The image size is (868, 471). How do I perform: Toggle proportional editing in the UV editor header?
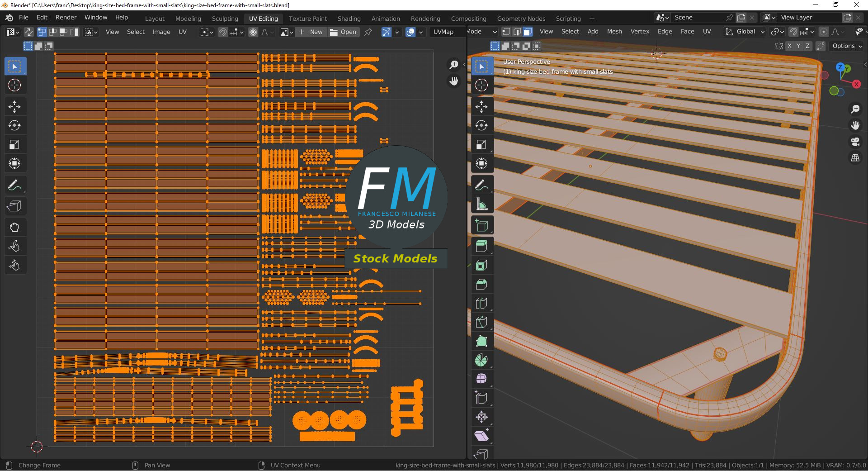[253, 32]
